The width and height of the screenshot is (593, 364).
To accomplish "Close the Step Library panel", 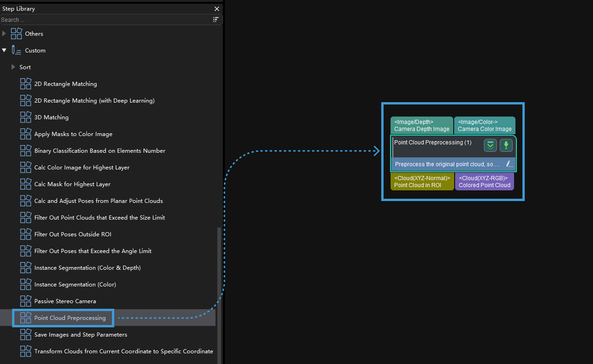I will (217, 9).
